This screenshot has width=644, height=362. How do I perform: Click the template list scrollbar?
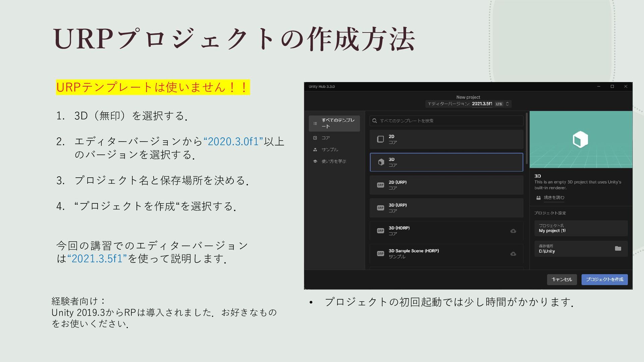[x=527, y=138]
